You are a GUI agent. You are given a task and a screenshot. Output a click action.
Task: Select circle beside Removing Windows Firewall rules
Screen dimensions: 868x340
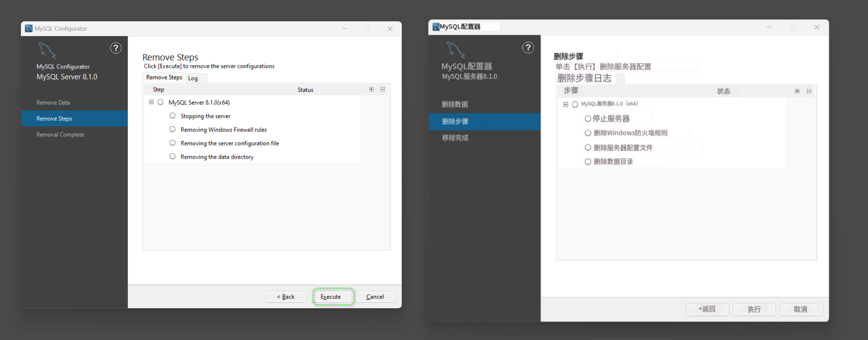(173, 129)
